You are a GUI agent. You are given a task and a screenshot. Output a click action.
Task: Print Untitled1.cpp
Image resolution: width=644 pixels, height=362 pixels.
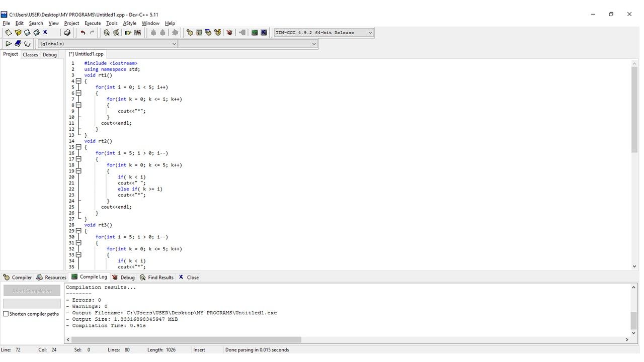pos(67,32)
